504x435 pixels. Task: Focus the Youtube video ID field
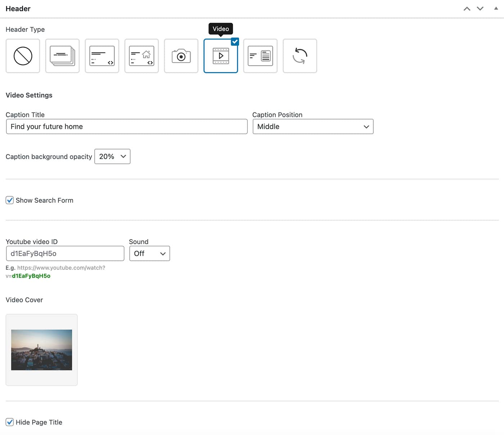click(x=65, y=254)
